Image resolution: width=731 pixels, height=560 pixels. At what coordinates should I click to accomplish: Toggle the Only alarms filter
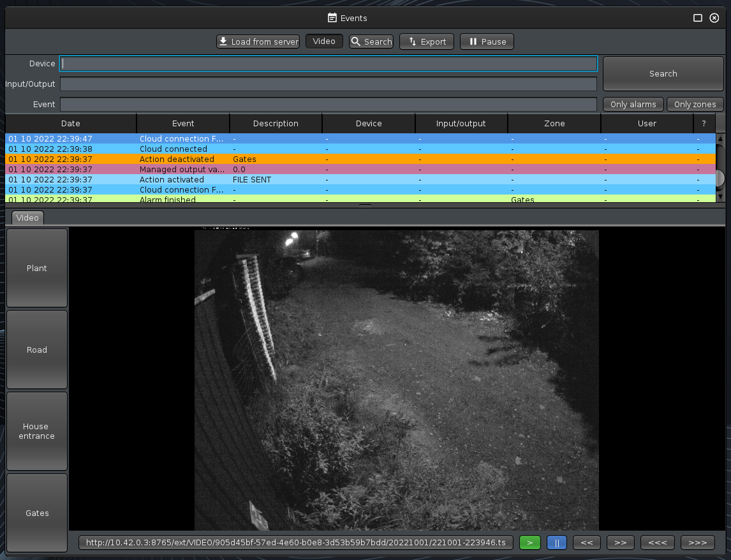(633, 104)
